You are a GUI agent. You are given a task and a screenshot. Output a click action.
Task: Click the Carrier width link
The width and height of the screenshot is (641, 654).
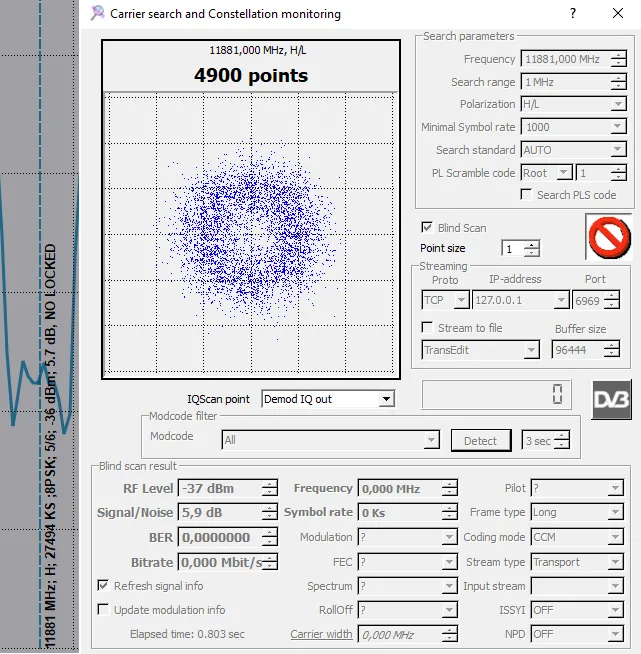[321, 634]
